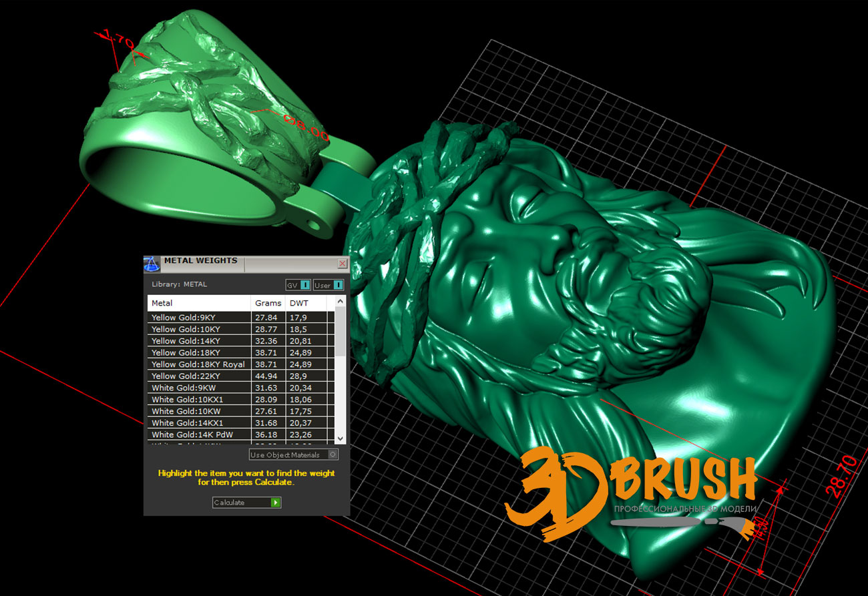Click the 36.18 grams cell
Screen dimensions: 868x596
coord(268,434)
